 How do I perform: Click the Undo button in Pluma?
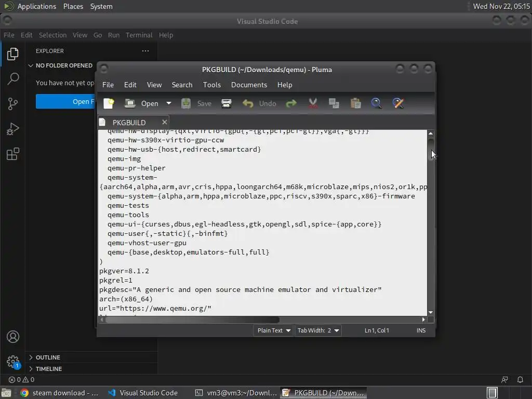[x=259, y=103]
